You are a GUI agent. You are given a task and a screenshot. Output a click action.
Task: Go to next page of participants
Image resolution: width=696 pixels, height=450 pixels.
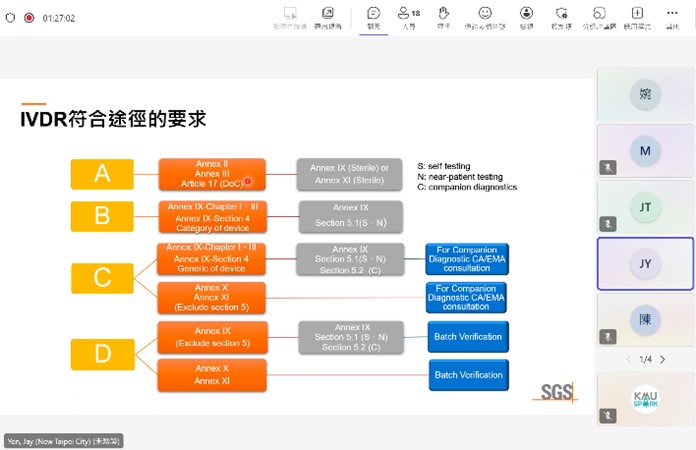click(662, 359)
